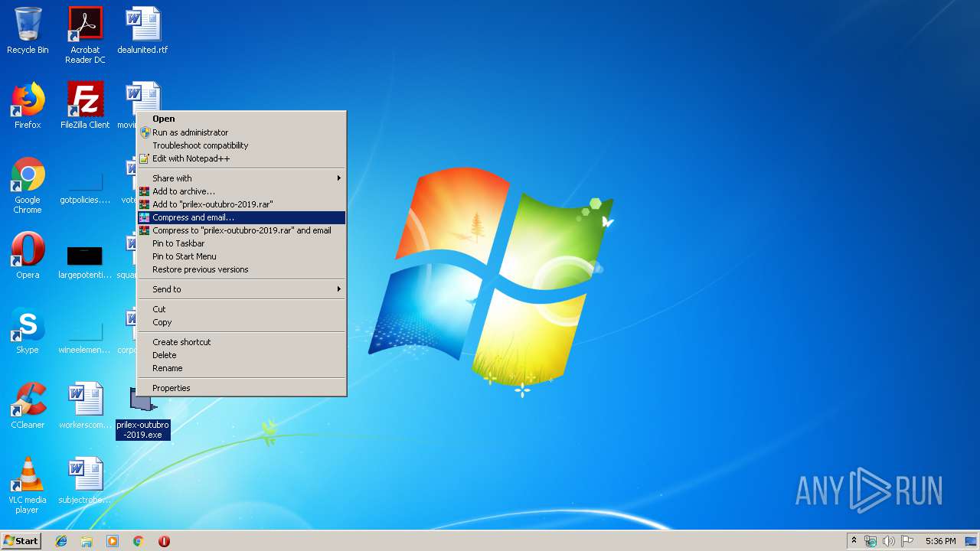The width and height of the screenshot is (980, 551).
Task: Open Opera from the taskbar
Action: coord(164,541)
